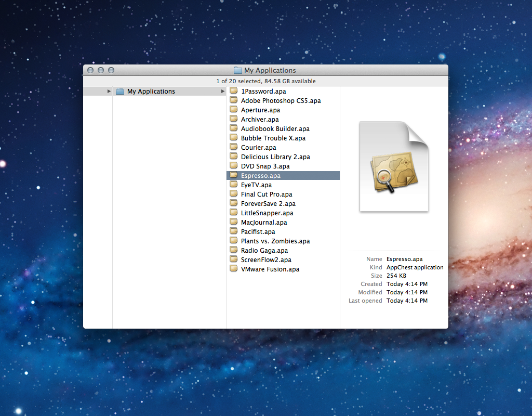Click the AppChest document preview thumbnail
Viewport: 532px width, 416px height.
(394, 166)
